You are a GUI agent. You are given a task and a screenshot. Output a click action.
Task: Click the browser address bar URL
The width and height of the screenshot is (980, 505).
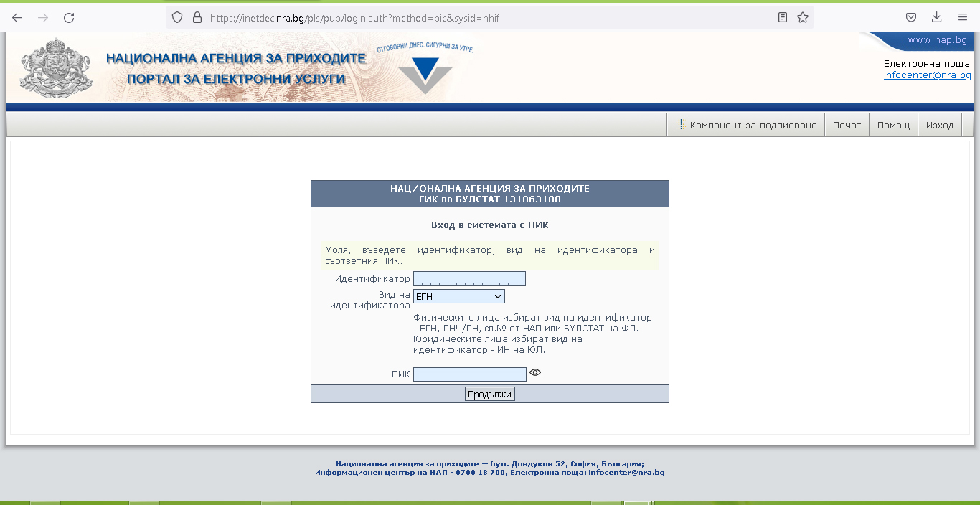click(x=354, y=18)
